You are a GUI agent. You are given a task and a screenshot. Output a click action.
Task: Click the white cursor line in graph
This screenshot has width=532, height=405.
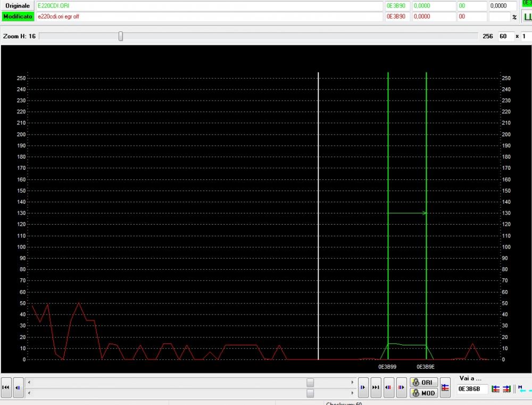click(318, 216)
